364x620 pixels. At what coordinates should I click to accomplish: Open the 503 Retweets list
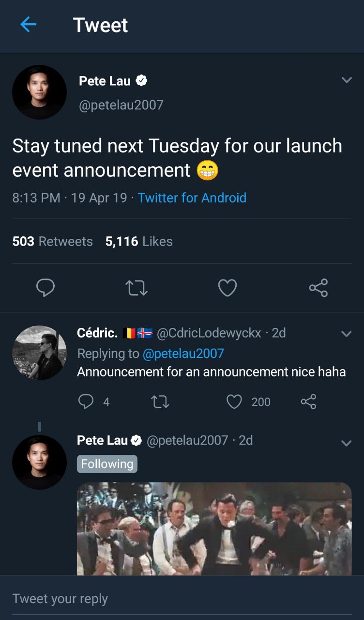tap(52, 241)
